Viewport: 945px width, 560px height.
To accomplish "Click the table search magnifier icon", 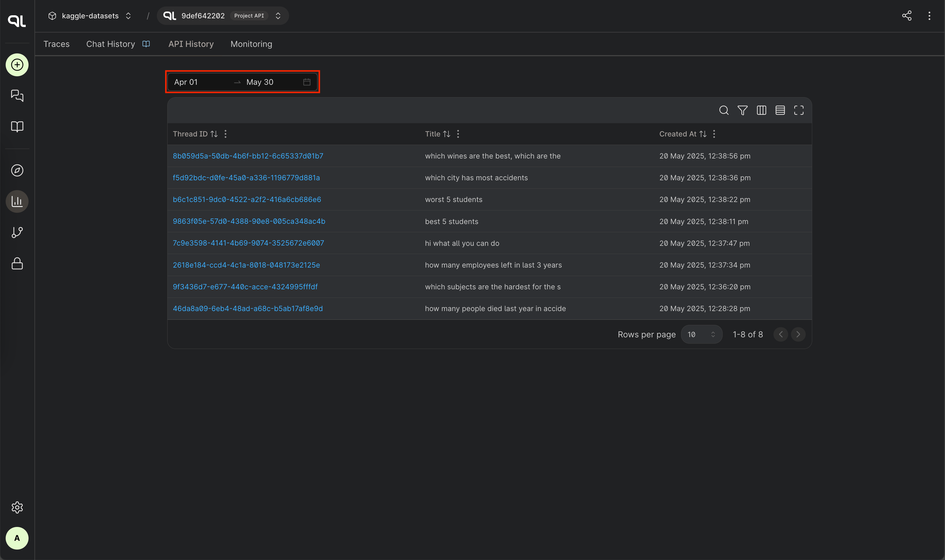I will click(x=724, y=110).
